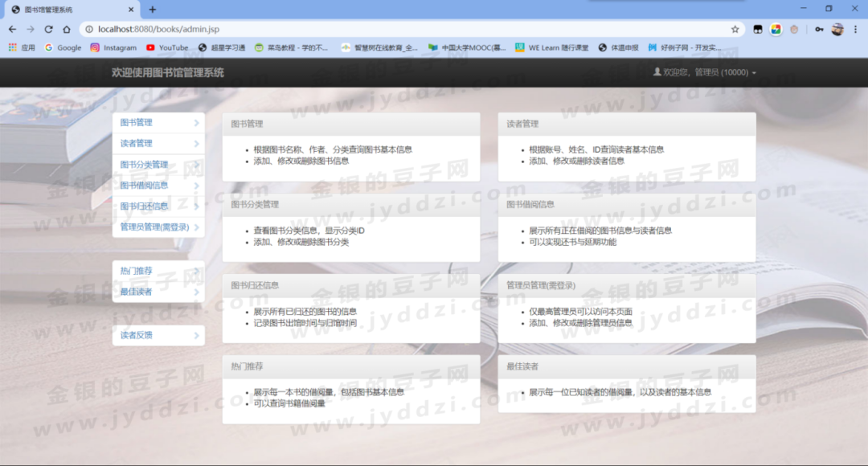Open 读者反馈 in the sidebar
Screen dimensions: 868x466
(x=158, y=335)
